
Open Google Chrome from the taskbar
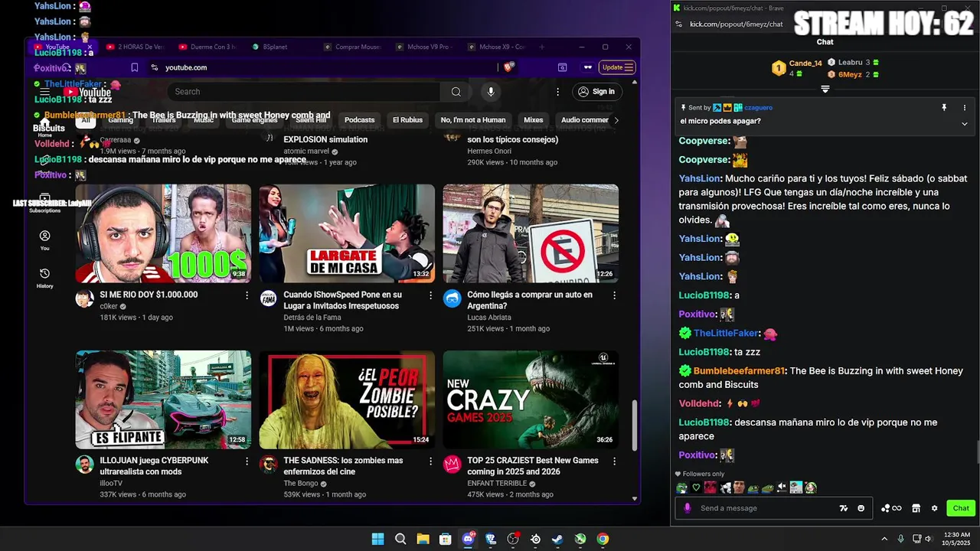(x=603, y=539)
